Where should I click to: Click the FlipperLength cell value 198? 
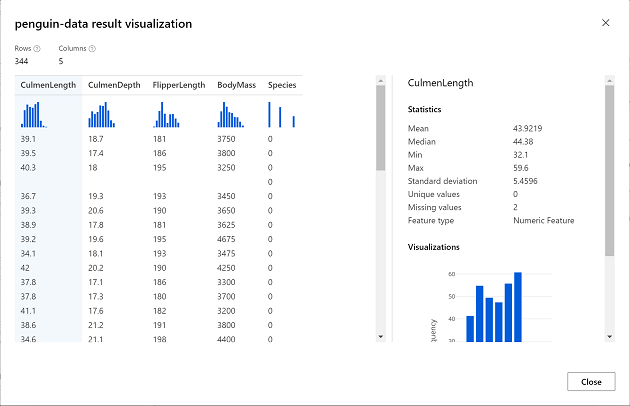coord(160,339)
